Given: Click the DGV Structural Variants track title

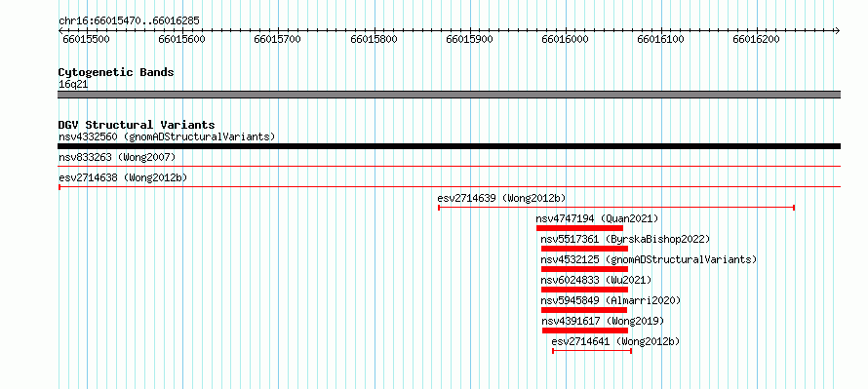Looking at the screenshot, I should coord(137,125).
